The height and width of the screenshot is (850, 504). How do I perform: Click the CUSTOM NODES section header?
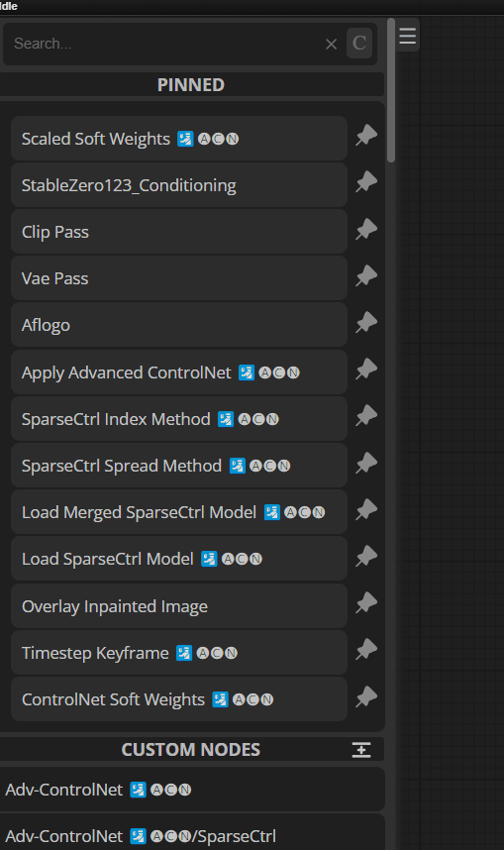coord(191,749)
